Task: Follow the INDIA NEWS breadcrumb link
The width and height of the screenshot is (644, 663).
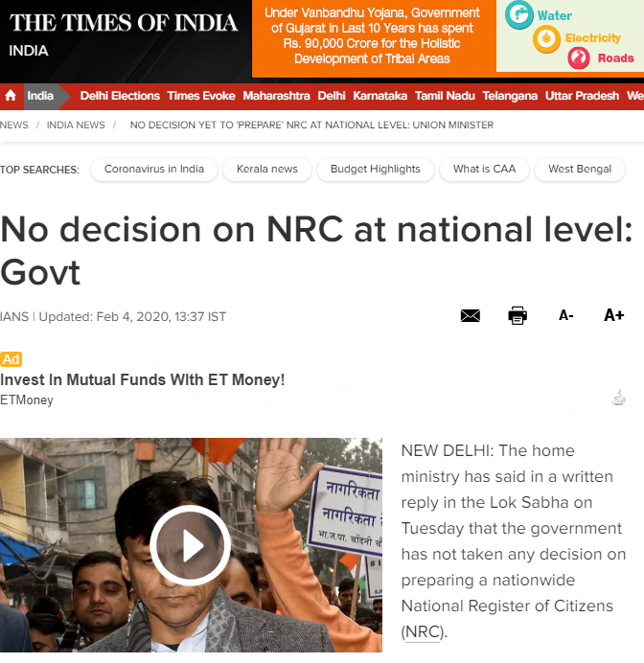Action: (x=76, y=126)
